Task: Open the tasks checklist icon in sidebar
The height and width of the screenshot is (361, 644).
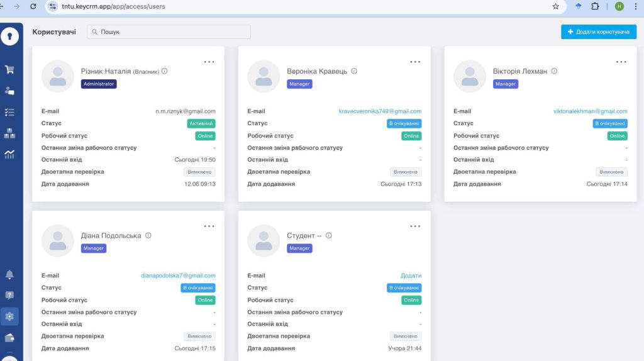Action: pyautogui.click(x=9, y=112)
